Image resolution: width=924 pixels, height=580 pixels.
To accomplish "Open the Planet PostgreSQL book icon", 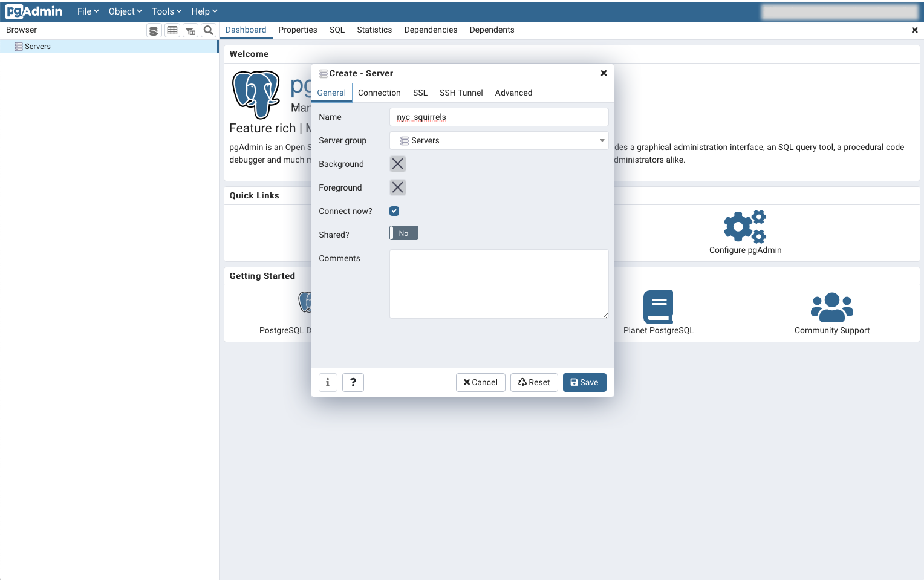I will coord(659,307).
